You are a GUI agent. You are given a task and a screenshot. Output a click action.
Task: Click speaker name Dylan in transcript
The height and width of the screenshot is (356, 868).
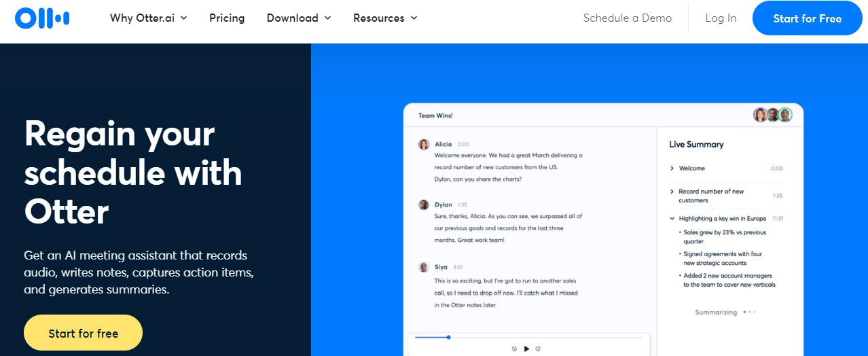[x=443, y=204]
